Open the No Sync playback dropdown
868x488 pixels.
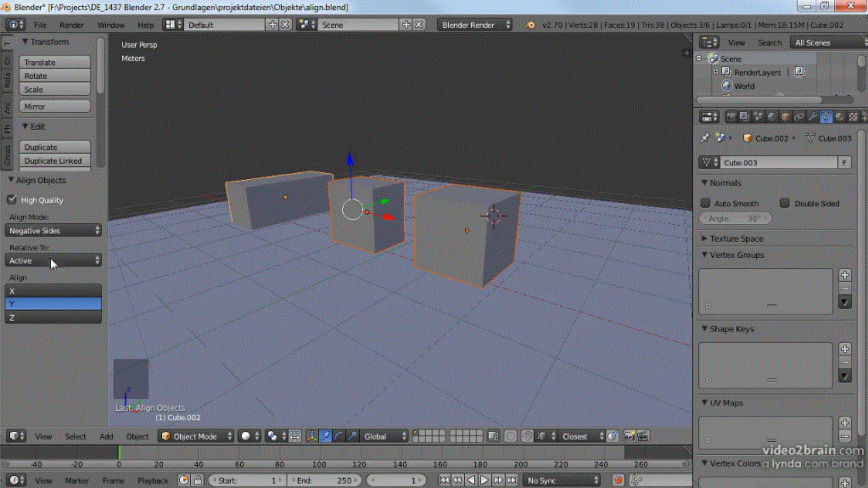pos(562,480)
